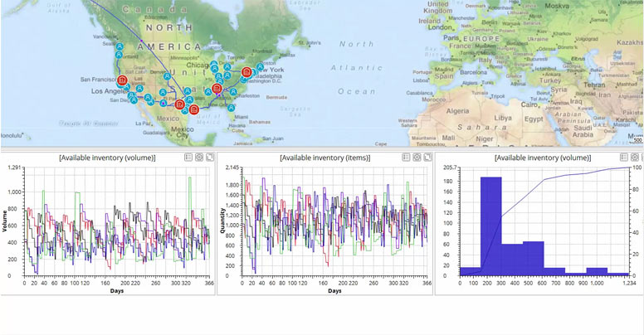Screen dimensions: 644x335
Task: Click the 'Volume' axis label
Action: pyautogui.click(x=5, y=221)
